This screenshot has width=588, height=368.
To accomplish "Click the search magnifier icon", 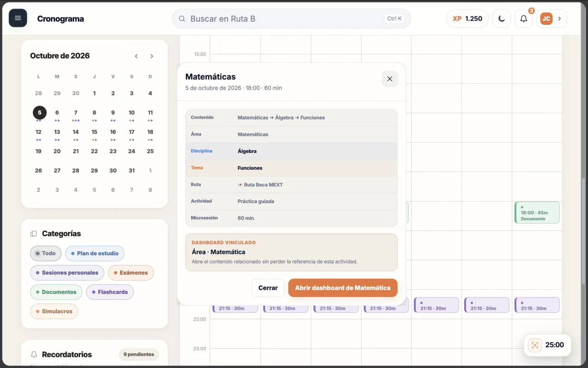I will tap(182, 19).
